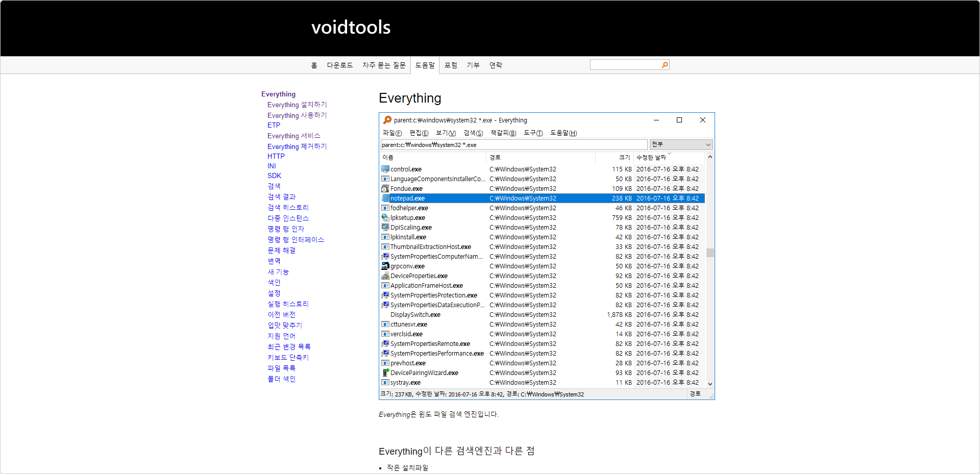Click the DeviceProperties.exe file icon

[385, 276]
